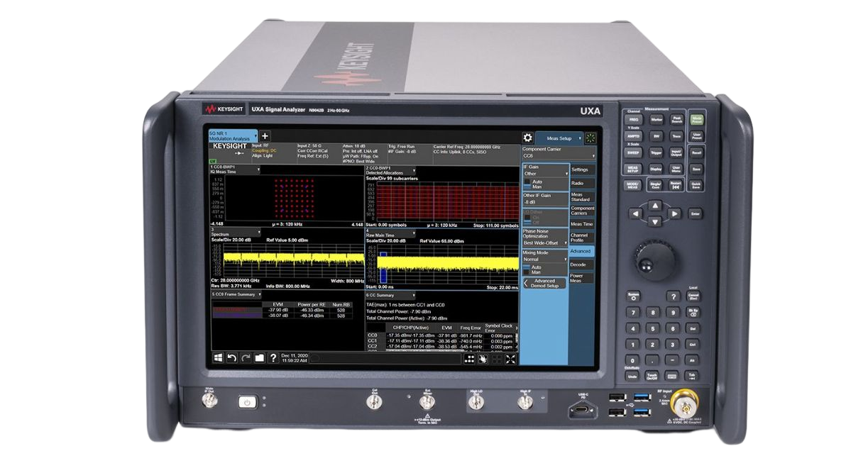Select the Radio tab
Screen dimensions: 868x468
(578, 183)
